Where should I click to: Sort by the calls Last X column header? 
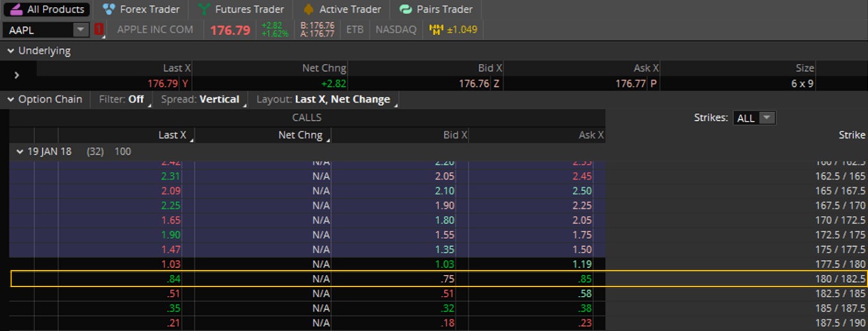(173, 135)
